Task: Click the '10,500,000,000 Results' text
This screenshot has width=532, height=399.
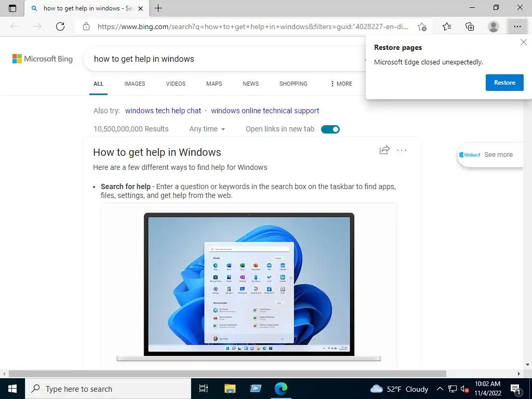Action: pos(131,129)
